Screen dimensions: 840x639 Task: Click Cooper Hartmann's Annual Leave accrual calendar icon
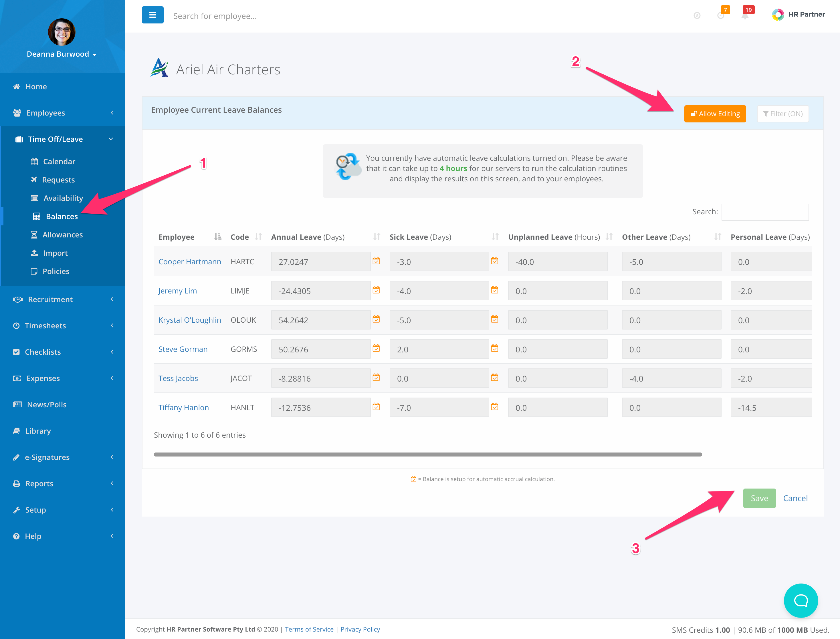[x=376, y=261]
